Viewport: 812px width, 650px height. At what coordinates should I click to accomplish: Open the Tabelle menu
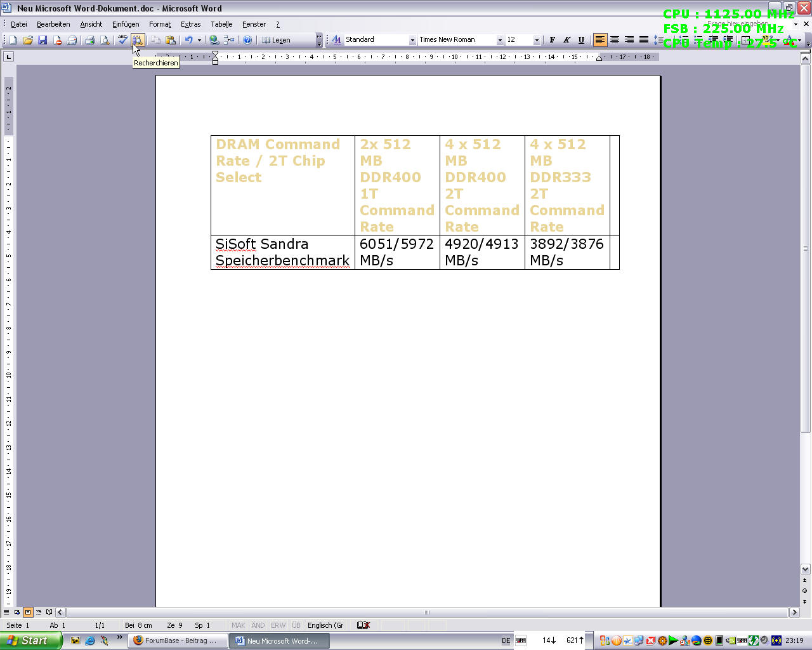point(221,24)
